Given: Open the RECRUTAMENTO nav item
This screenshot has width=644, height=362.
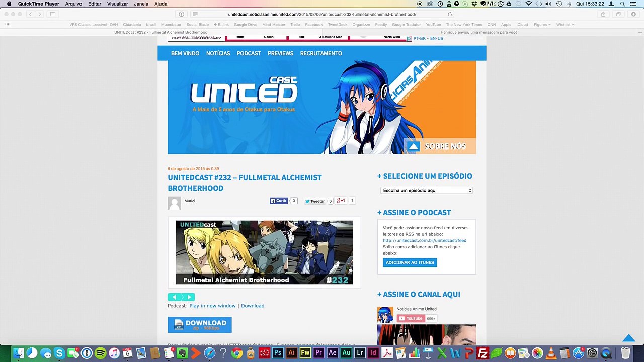Looking at the screenshot, I should [x=321, y=53].
